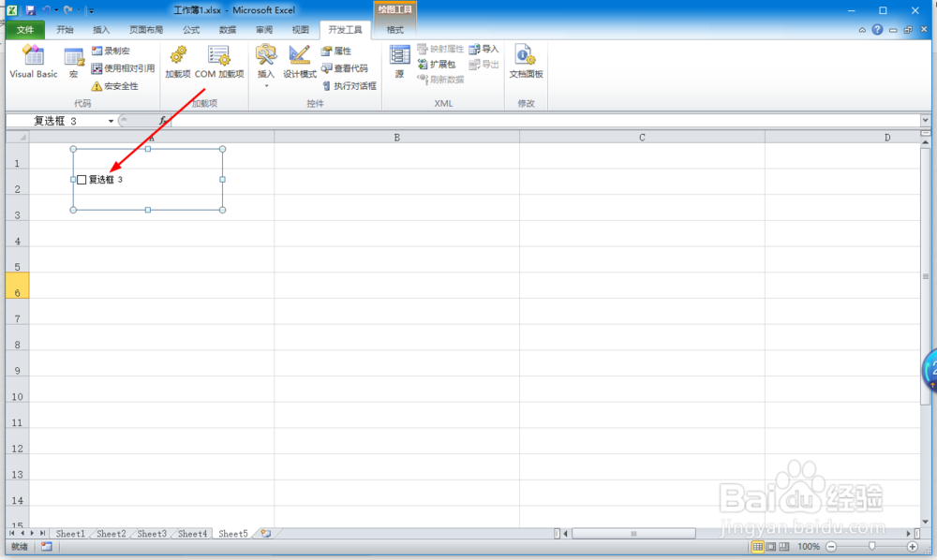Switch to the Data (数据) tab
This screenshot has height=560, width=937.
[227, 30]
